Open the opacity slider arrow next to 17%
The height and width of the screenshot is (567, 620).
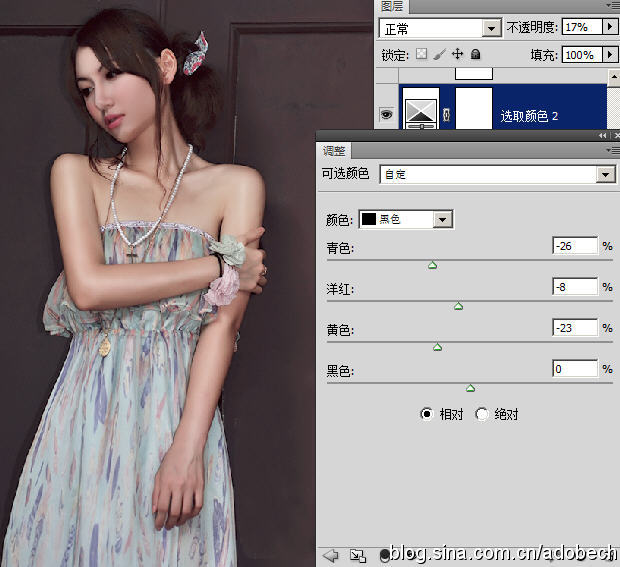tap(609, 28)
